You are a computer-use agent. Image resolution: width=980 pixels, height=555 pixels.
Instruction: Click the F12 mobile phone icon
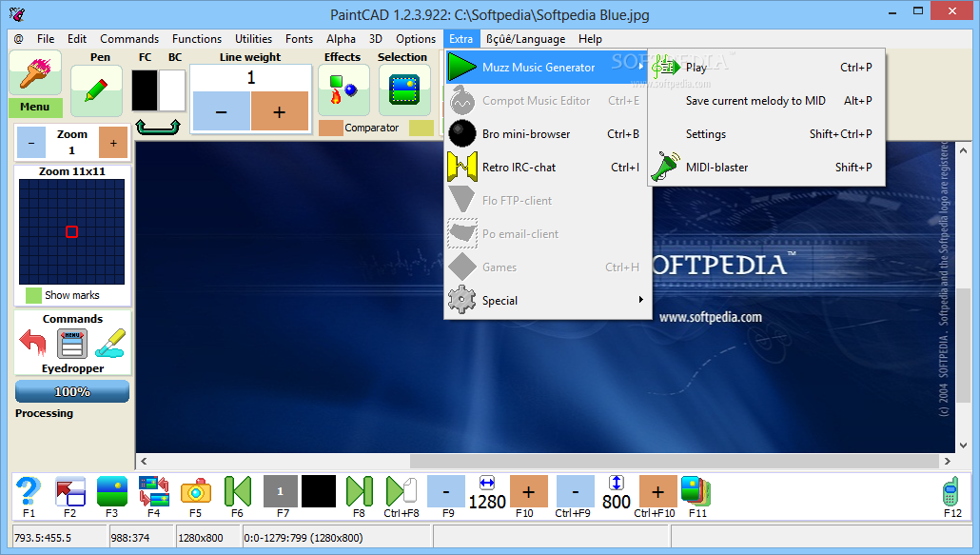coord(951,491)
